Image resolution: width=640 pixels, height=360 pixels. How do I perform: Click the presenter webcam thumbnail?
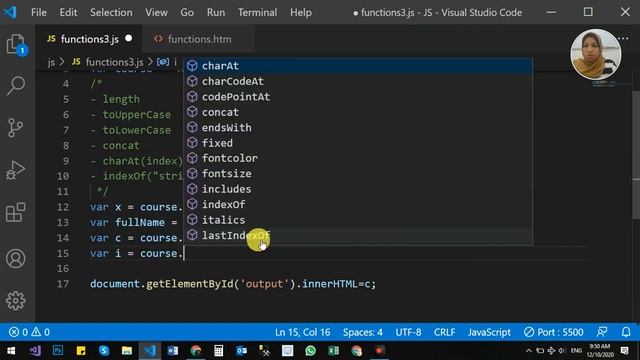(596, 54)
